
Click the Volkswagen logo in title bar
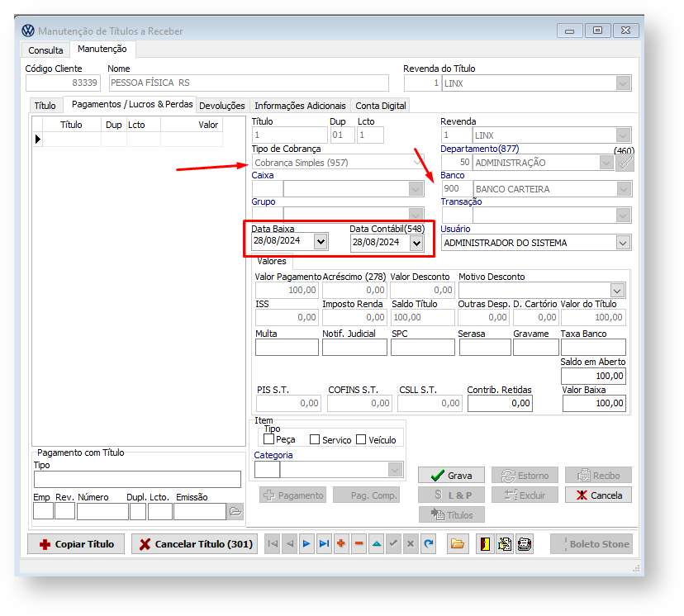click(x=28, y=31)
